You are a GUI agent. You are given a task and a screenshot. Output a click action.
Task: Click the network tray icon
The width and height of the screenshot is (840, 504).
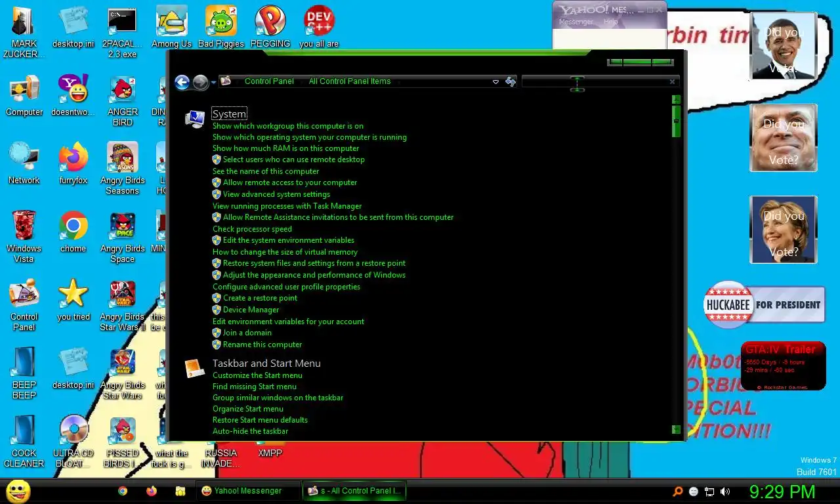click(709, 492)
